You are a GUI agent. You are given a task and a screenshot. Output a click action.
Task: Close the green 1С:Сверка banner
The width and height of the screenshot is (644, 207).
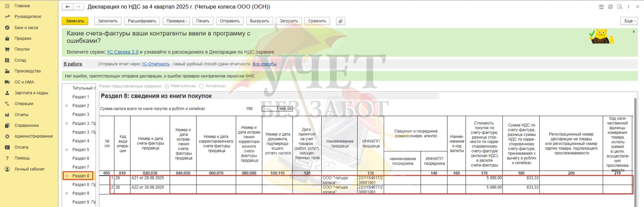(x=634, y=32)
